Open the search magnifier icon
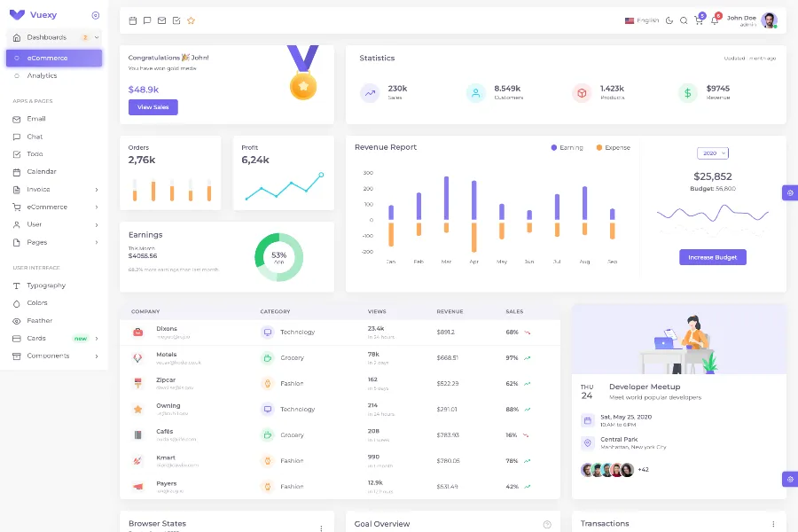 684,20
